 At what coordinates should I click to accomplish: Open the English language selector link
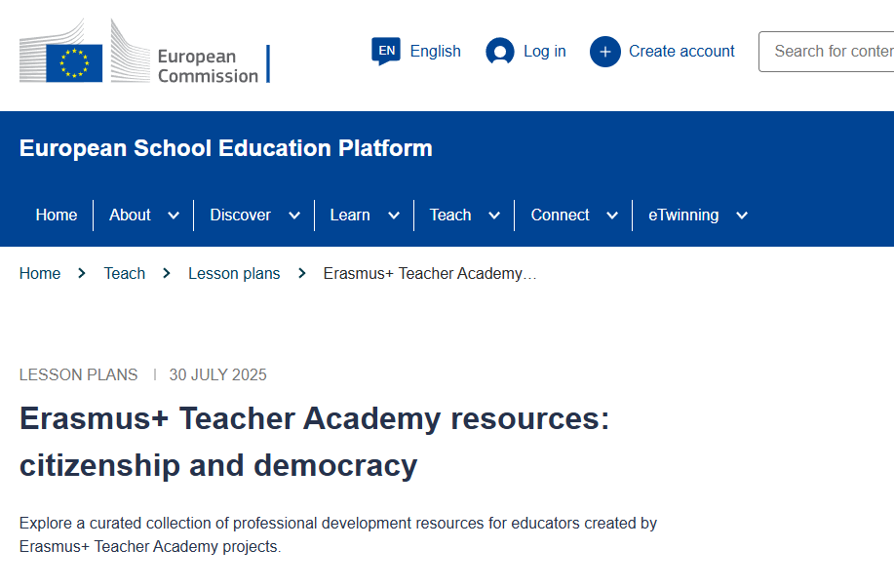(435, 52)
